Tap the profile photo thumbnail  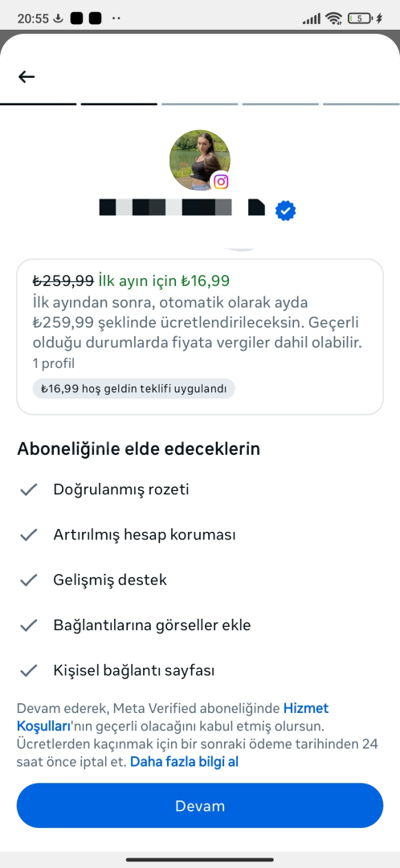(200, 161)
